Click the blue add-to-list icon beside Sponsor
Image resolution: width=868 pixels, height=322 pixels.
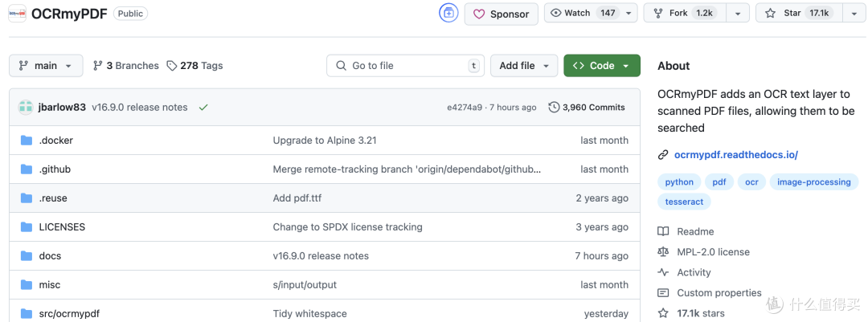click(x=448, y=14)
